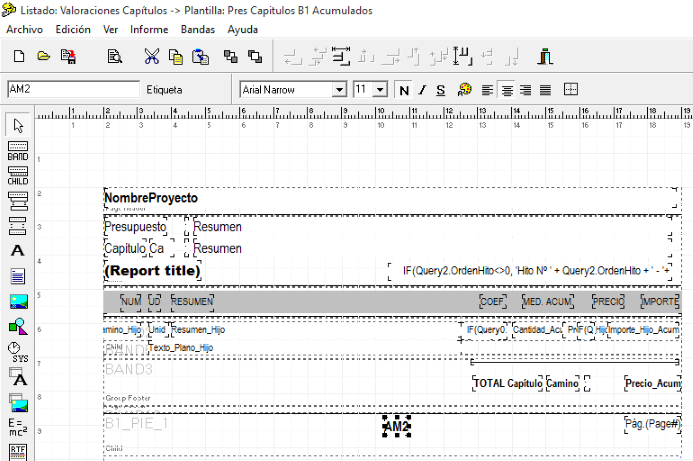
Task: Expand the font size dropdown
Action: click(380, 90)
